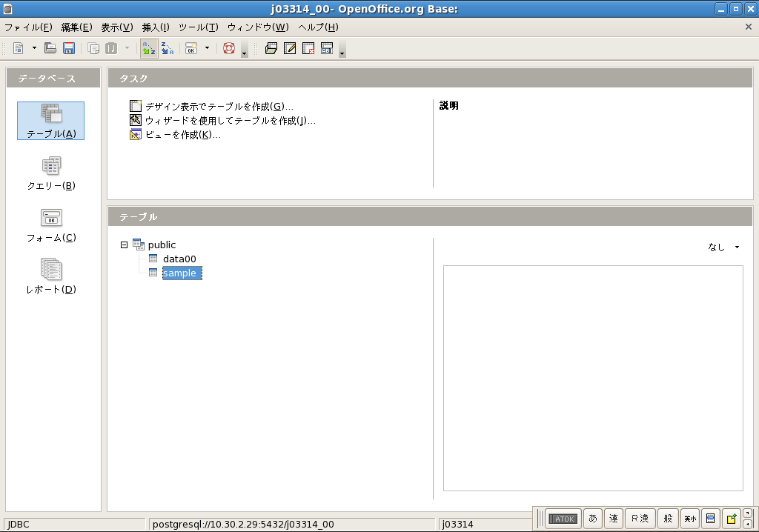Image resolution: width=759 pixels, height=532 pixels.
Task: Click the R漢 button in IME bar
Action: pos(640,519)
